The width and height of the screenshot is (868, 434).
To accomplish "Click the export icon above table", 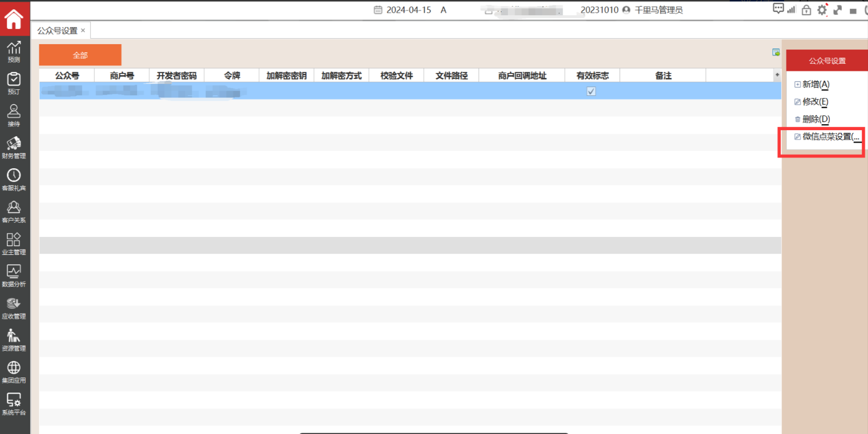I will (776, 52).
